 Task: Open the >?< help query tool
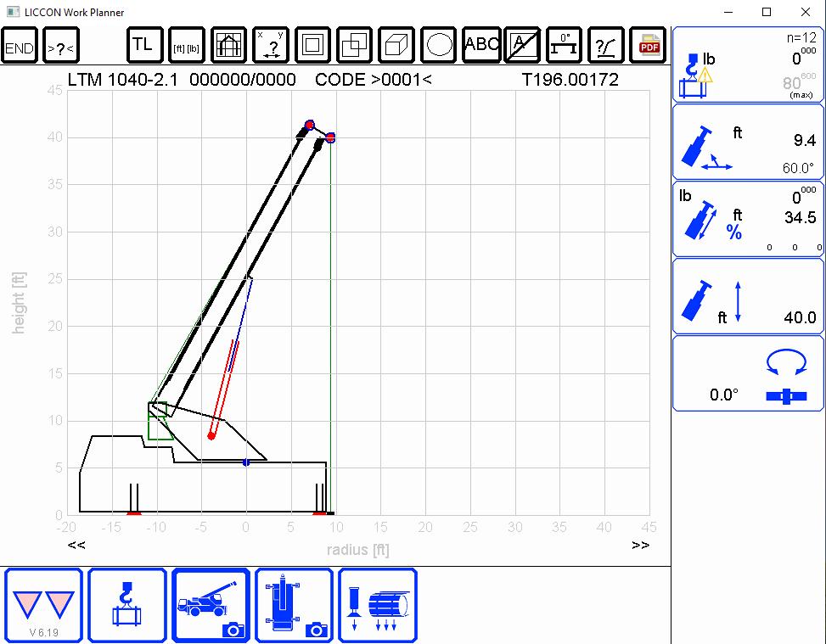60,46
